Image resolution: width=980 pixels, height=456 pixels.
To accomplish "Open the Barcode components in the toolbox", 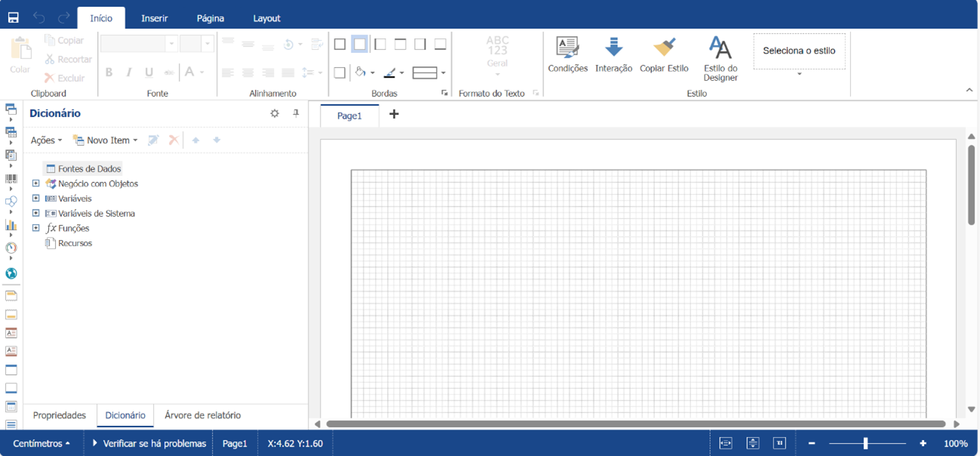I will click(11, 179).
